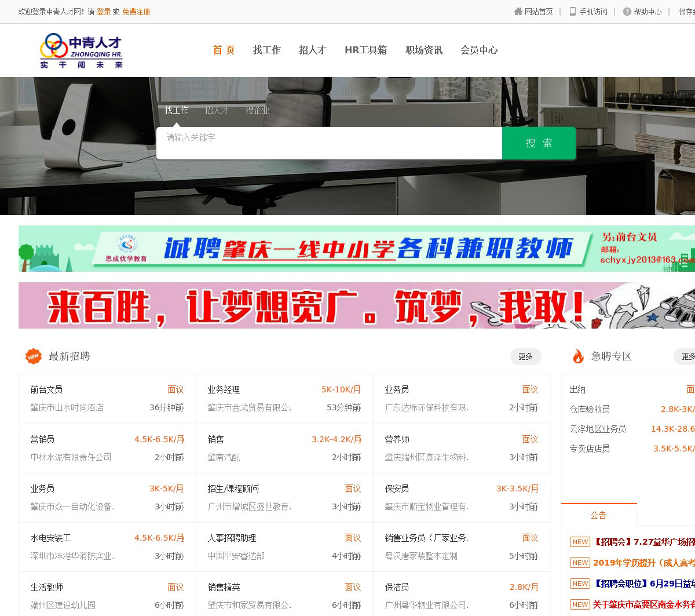Click the home icon next to 网站首页
The image size is (695, 616).
tap(518, 12)
